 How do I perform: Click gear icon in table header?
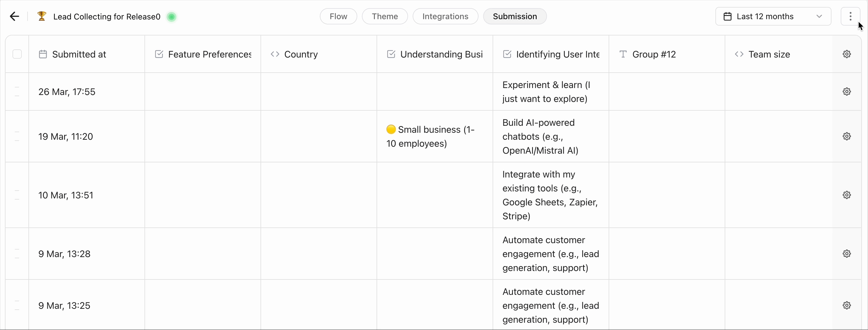coord(847,54)
